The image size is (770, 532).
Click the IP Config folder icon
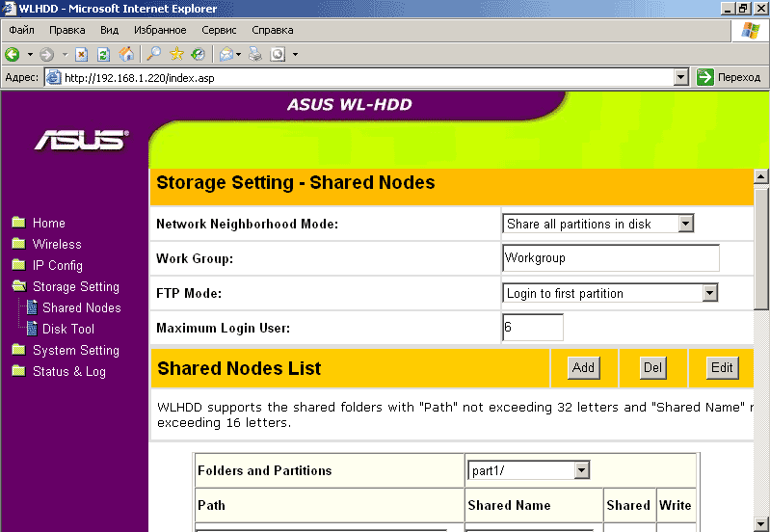[18, 264]
